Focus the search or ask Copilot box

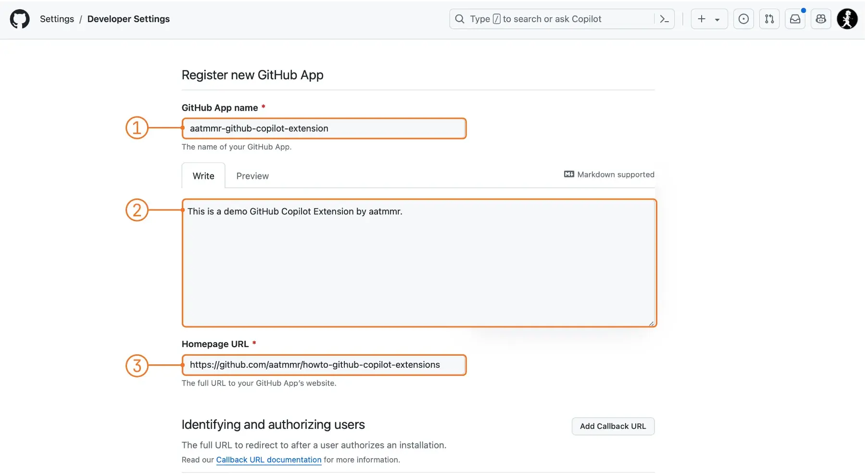pos(562,19)
